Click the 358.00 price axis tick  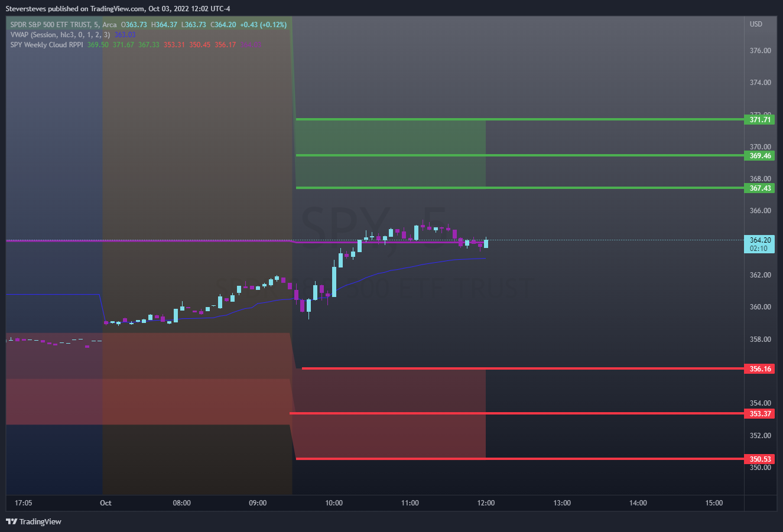point(760,340)
